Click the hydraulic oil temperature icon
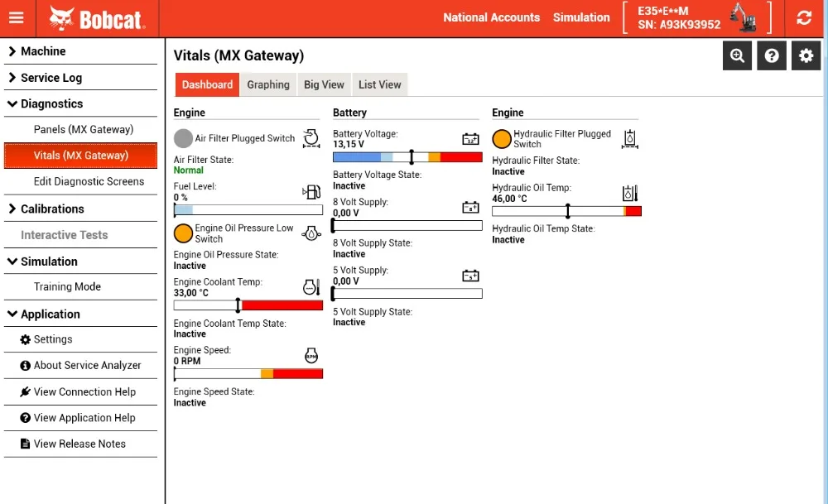Viewport: 828px width, 504px height. [x=630, y=193]
